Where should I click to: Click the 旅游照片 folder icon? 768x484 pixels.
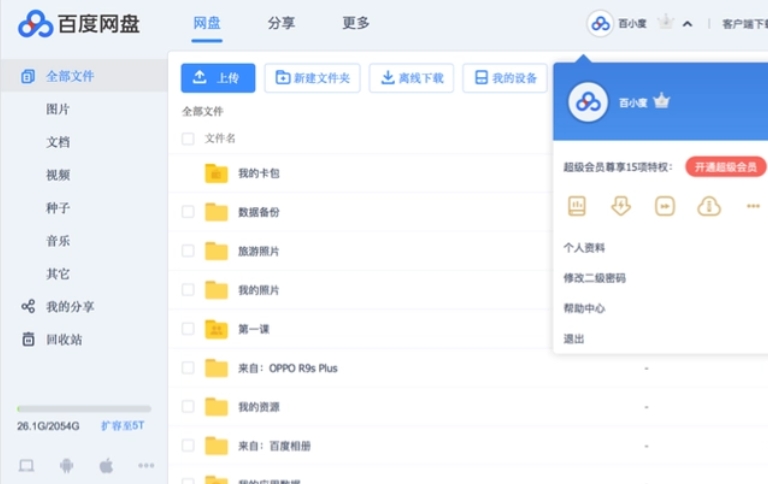[216, 250]
